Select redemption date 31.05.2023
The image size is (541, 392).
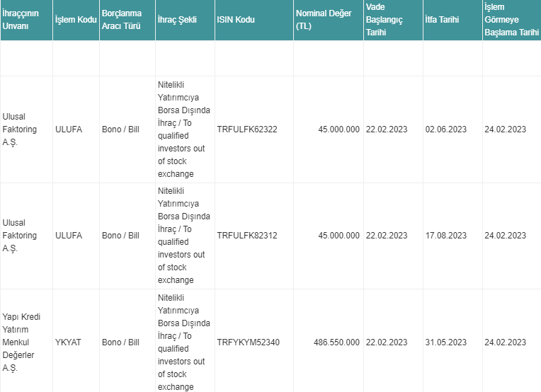(446, 342)
